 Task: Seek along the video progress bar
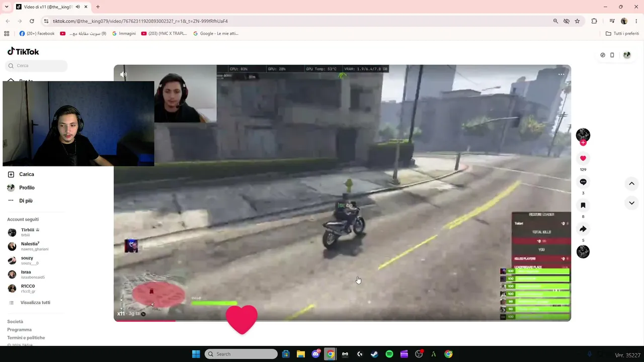point(342,320)
